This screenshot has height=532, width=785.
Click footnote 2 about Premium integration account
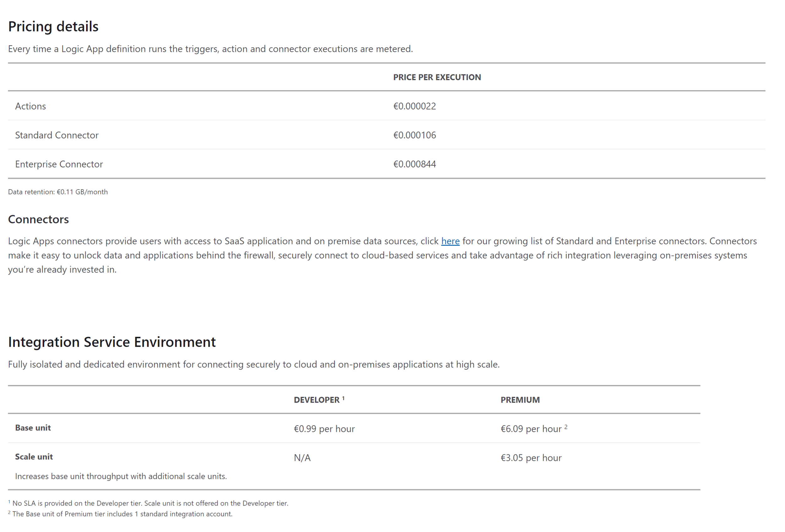(x=121, y=514)
